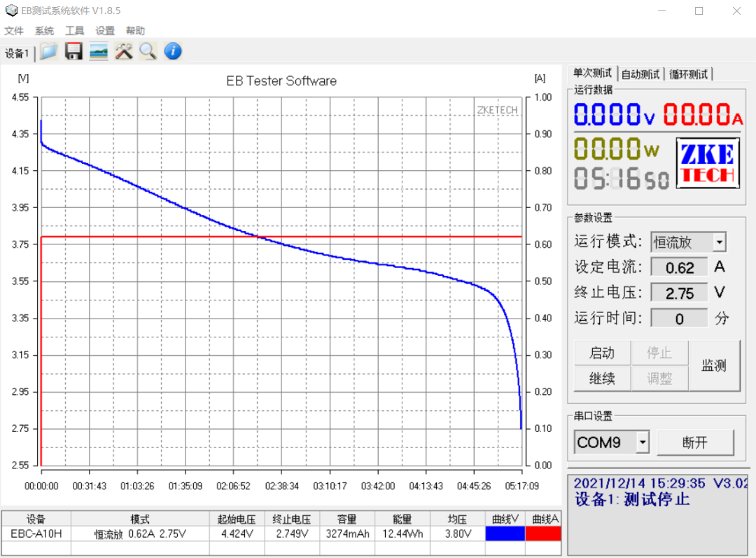Click the EBC-A10H device cell
The image size is (756, 558).
tap(36, 533)
